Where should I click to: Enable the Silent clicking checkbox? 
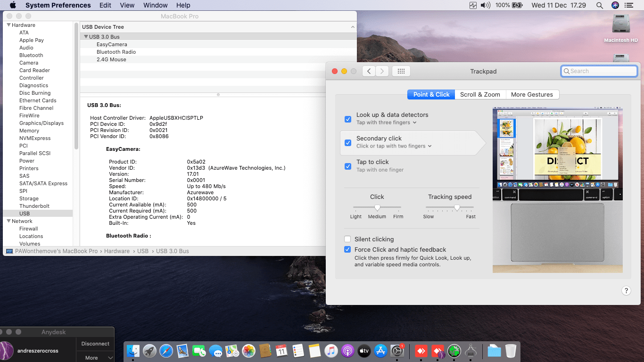pos(348,239)
